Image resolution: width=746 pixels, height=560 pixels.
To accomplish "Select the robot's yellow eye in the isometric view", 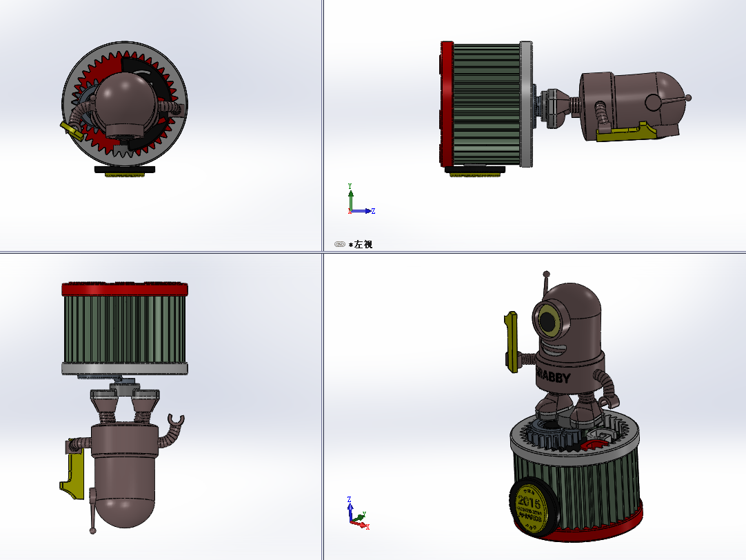I will pos(549,322).
